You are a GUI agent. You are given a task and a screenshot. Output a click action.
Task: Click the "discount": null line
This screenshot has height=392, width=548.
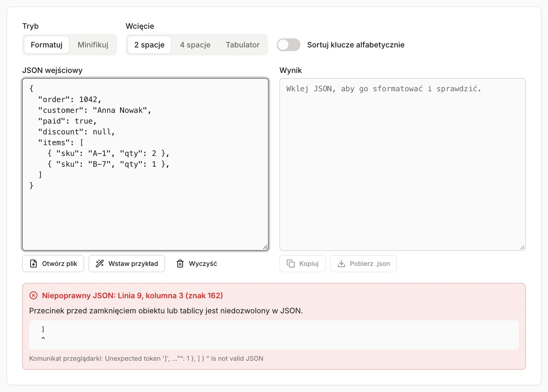coord(77,132)
